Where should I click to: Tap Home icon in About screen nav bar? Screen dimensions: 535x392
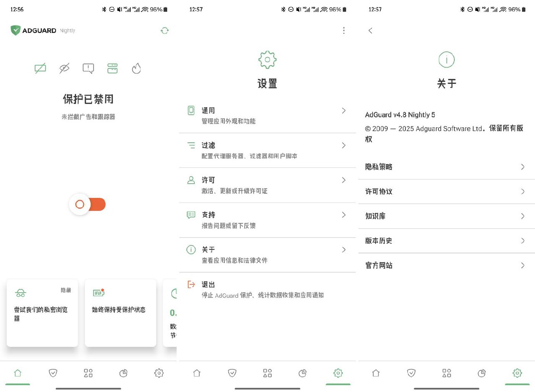[376, 373]
